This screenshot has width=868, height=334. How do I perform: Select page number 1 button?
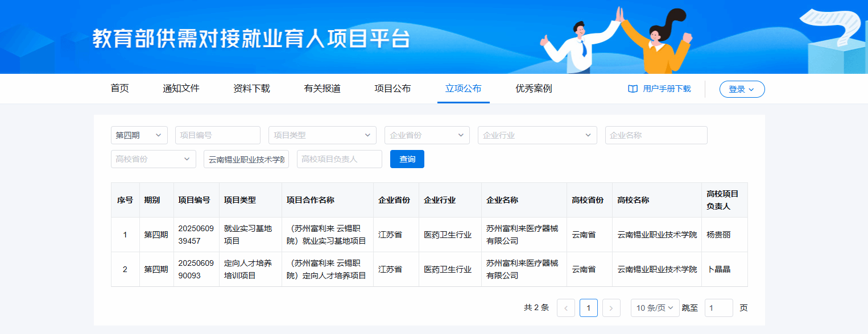588,308
